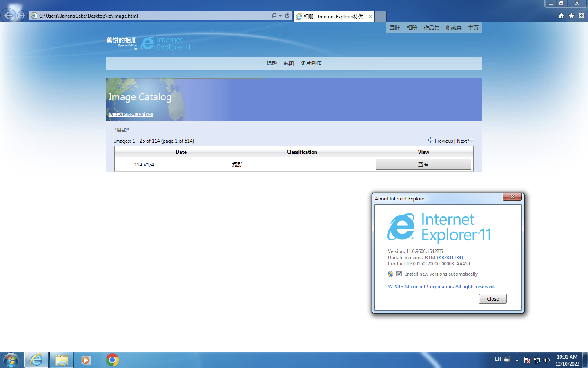Open 相册 in top navigation

(412, 28)
